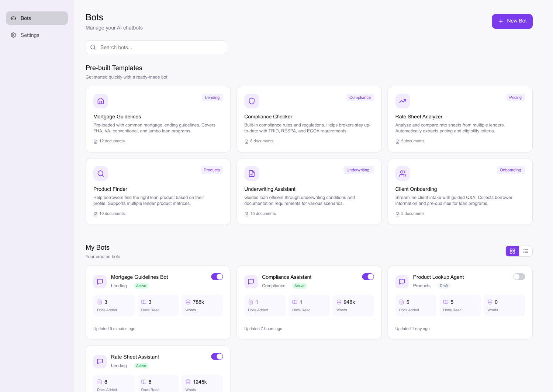Click the Product Finder magnifier icon
This screenshot has width=553, height=392.
tap(101, 173)
